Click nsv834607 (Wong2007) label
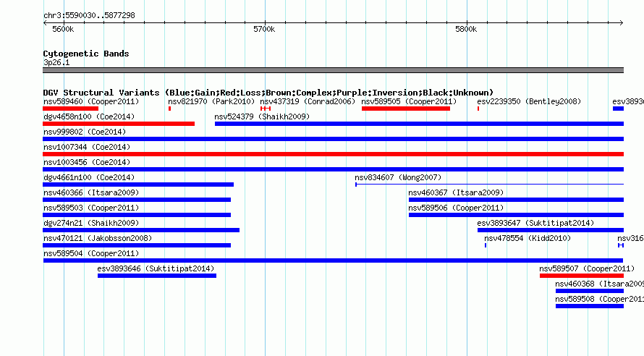The image size is (644, 356). pos(398,177)
